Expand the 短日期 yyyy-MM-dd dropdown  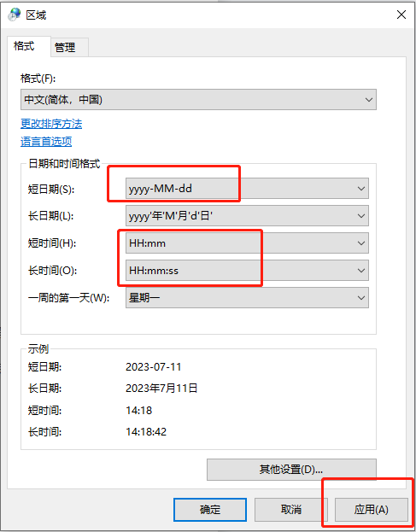(247, 189)
